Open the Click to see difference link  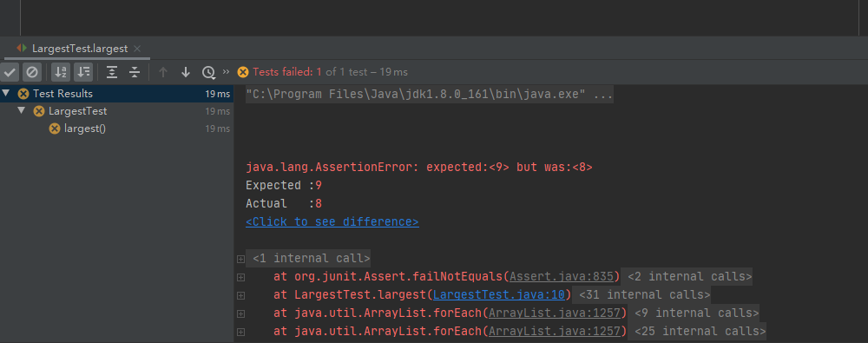(332, 221)
